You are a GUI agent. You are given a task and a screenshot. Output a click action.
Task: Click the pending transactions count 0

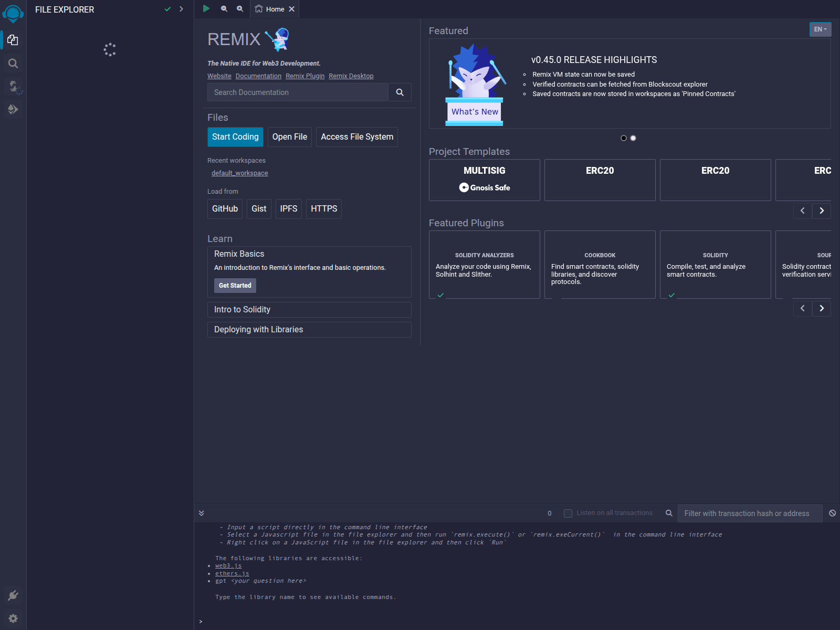tap(550, 513)
